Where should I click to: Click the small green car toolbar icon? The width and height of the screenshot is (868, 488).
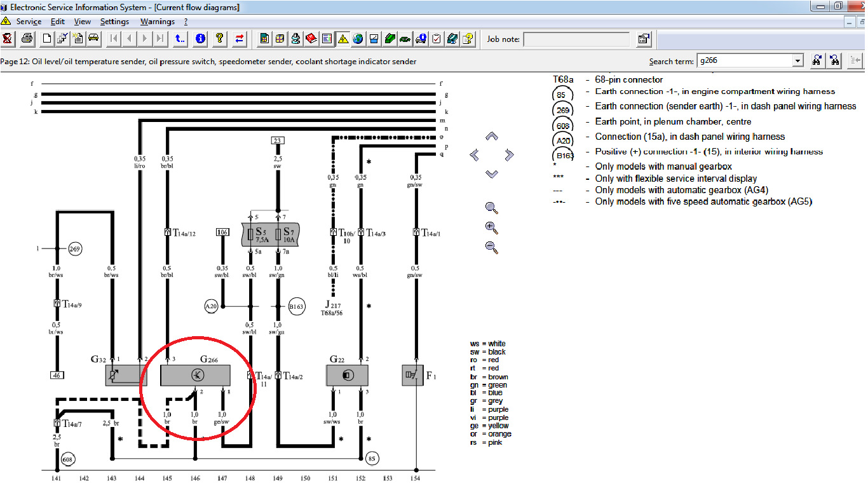pos(405,39)
